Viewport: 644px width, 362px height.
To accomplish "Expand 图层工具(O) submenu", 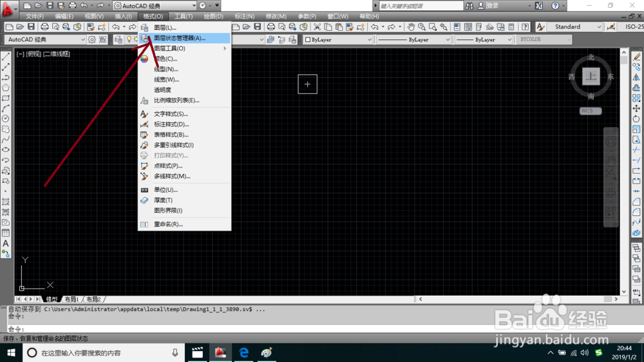I will [x=184, y=48].
